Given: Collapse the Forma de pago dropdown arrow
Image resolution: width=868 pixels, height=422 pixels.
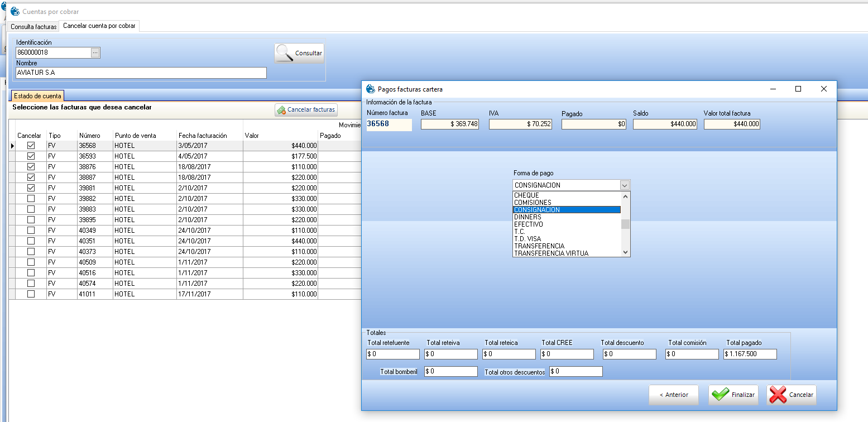Looking at the screenshot, I should tap(625, 185).
